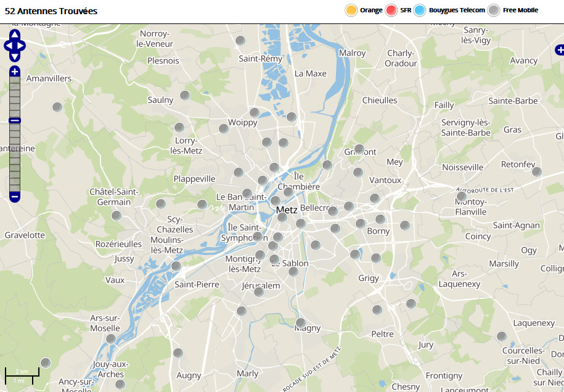Viewport: 564px width, 392px height.
Task: Zoom out with the minus button
Action: click(15, 197)
